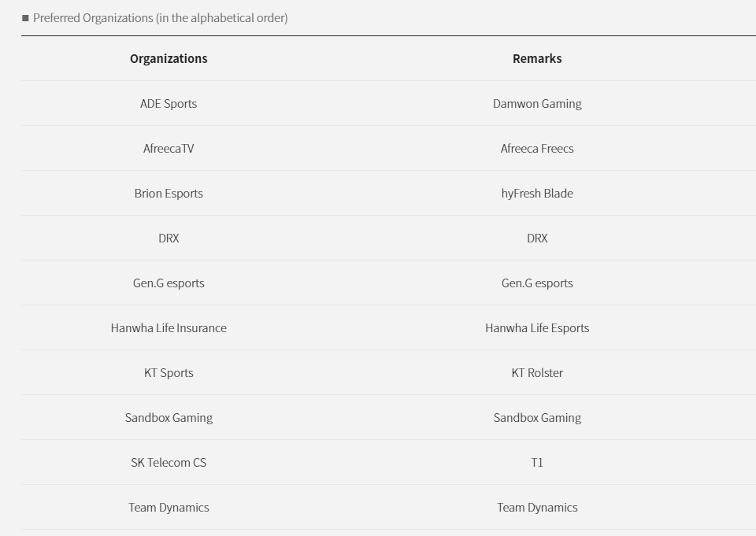Click the hyFresh Blade remark
The width and height of the screenshot is (756, 536).
click(537, 193)
